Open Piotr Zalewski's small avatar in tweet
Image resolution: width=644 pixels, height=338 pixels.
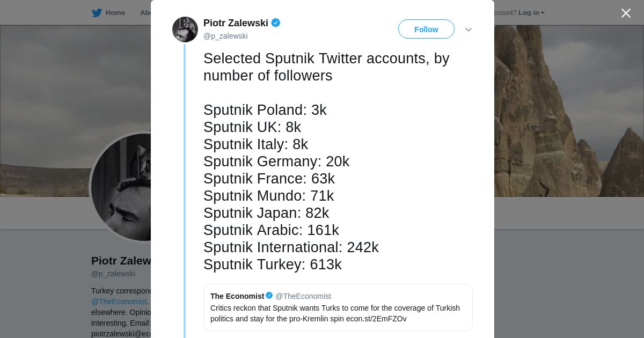185,30
